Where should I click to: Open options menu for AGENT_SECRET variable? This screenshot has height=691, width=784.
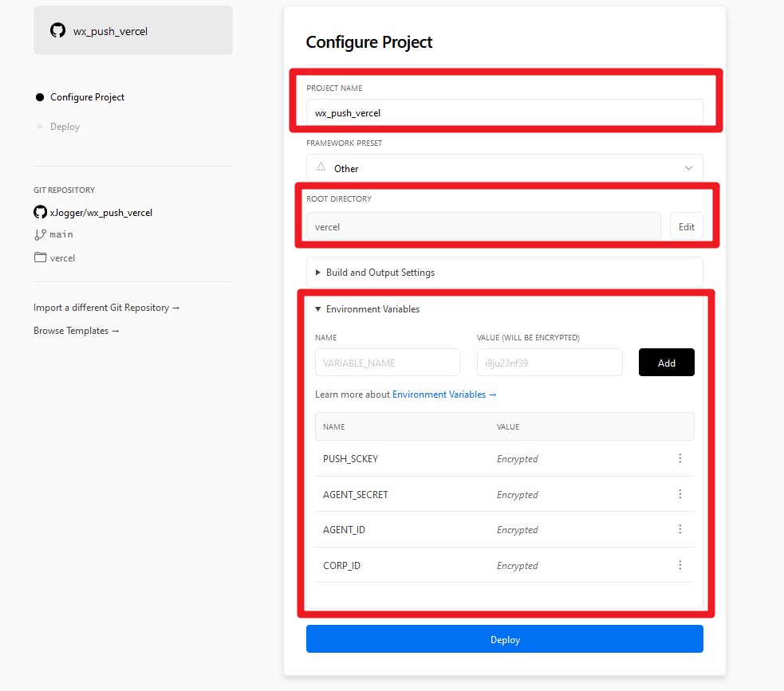[x=680, y=494]
